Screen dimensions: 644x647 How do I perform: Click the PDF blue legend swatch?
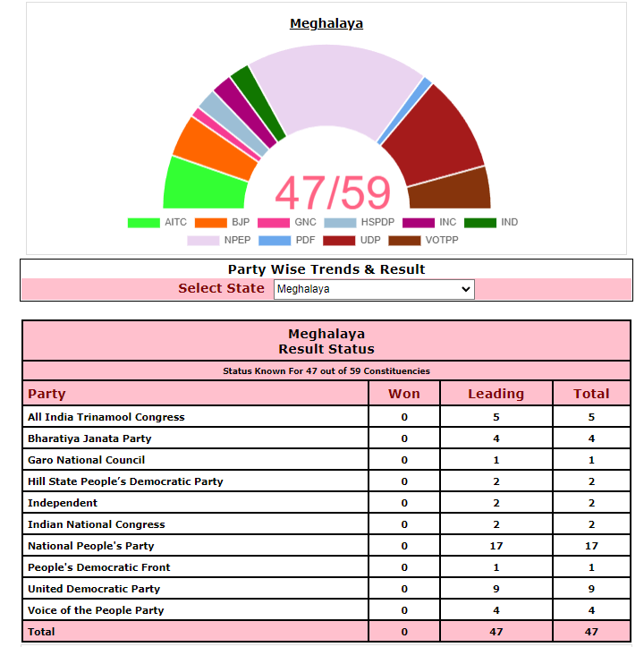tap(275, 241)
